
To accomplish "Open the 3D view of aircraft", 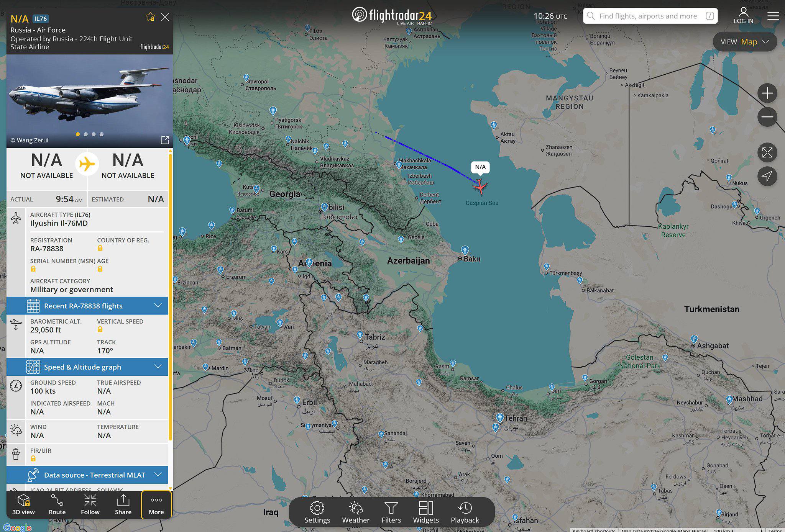I will point(23,504).
